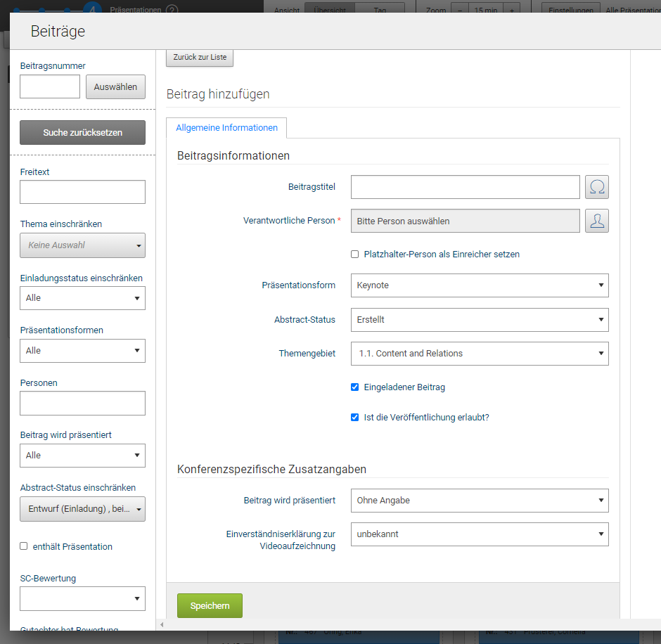
Task: Select the Allgemeine Informationen tab
Action: 226,128
